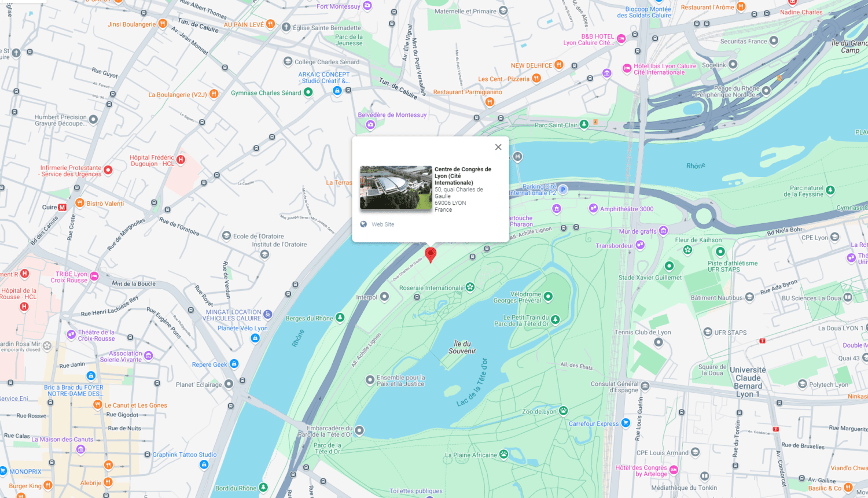Select the Interpol place marker

(384, 297)
